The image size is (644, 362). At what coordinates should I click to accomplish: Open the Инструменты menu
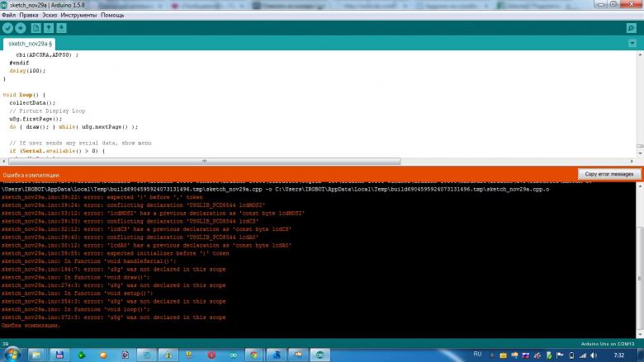click(78, 15)
